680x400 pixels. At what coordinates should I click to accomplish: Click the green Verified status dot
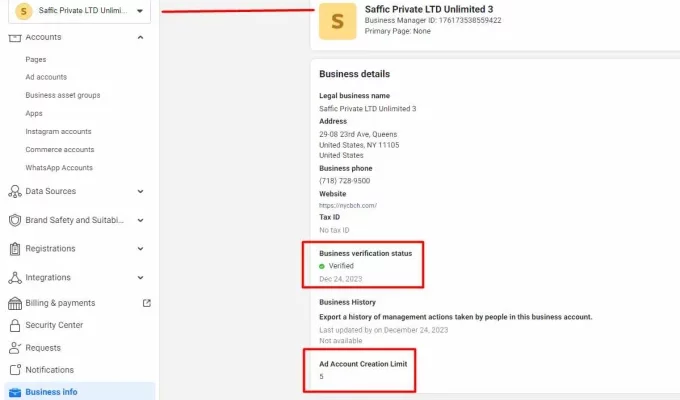point(322,266)
